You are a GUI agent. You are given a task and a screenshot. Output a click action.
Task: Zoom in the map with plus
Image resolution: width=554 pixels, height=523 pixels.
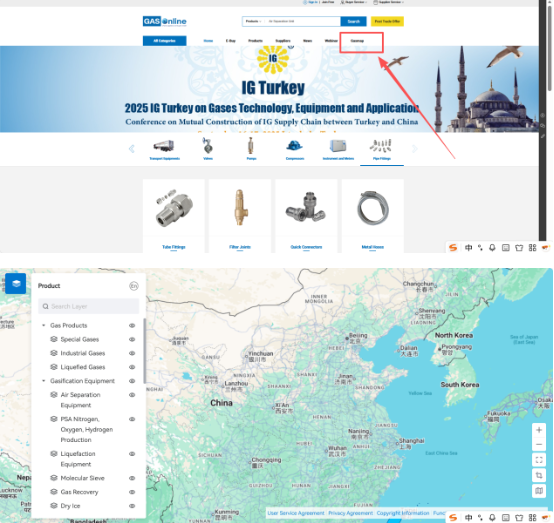click(x=539, y=430)
